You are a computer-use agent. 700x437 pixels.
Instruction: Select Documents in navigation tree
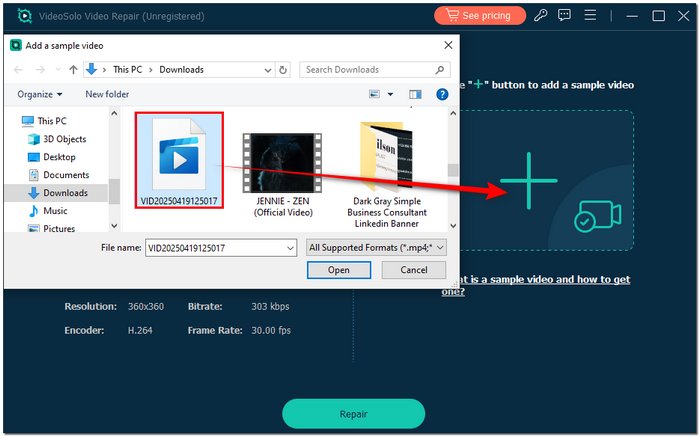click(x=58, y=175)
